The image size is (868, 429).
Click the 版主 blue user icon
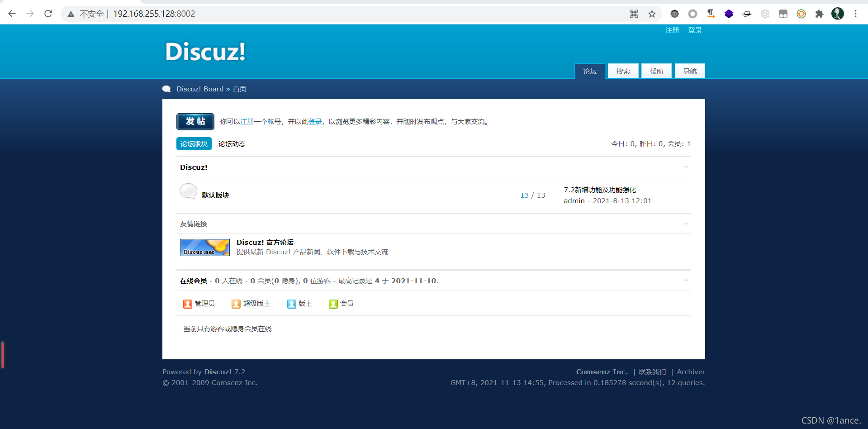pos(291,304)
